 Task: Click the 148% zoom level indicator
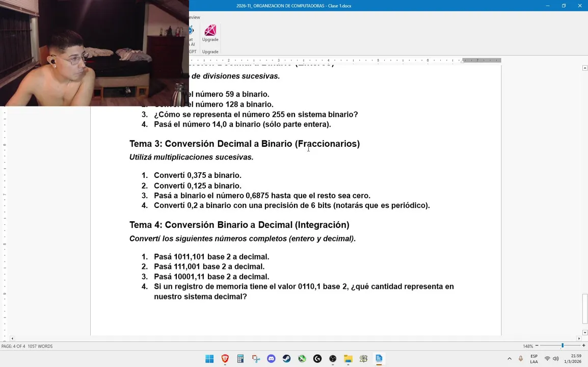coord(528,346)
